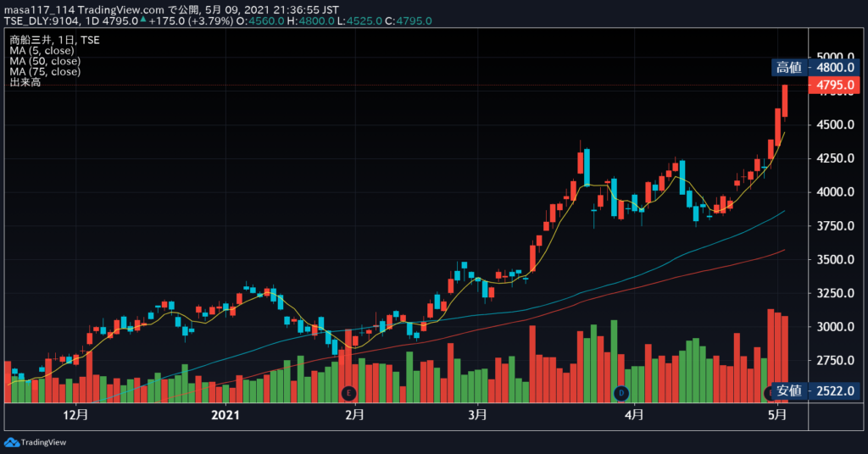Click the open value 4560.0 in header
Screen dimensions: 868x454
tap(266, 21)
